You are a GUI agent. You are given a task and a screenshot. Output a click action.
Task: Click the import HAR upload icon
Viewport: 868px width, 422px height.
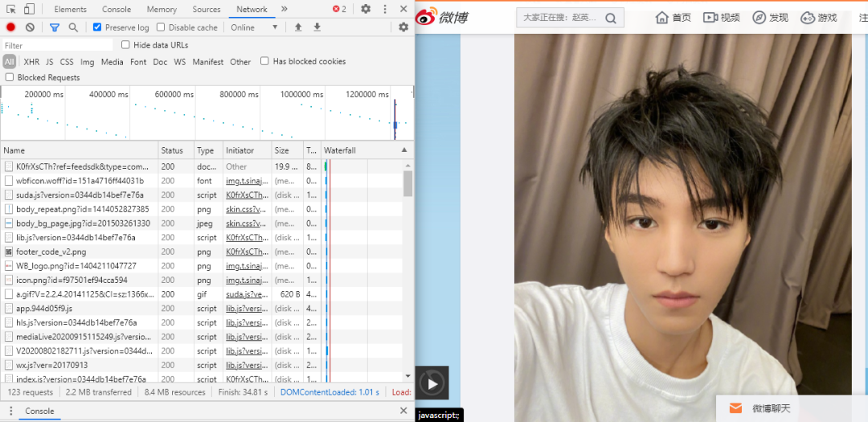pos(298,27)
